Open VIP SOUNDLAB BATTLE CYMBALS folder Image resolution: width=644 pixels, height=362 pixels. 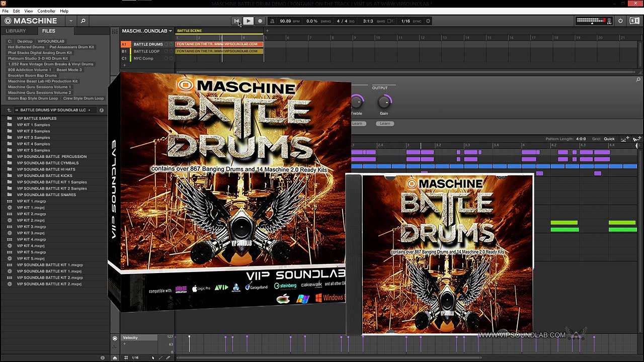pyautogui.click(x=48, y=163)
